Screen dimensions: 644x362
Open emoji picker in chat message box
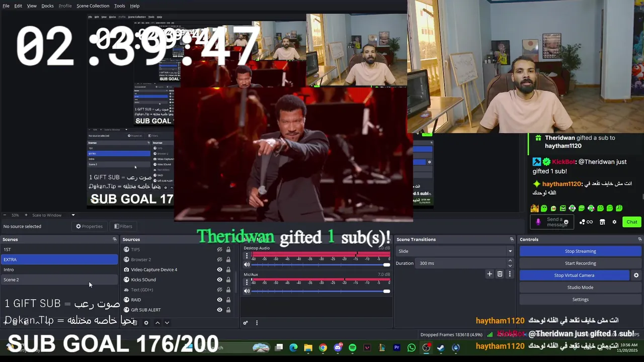tap(566, 222)
